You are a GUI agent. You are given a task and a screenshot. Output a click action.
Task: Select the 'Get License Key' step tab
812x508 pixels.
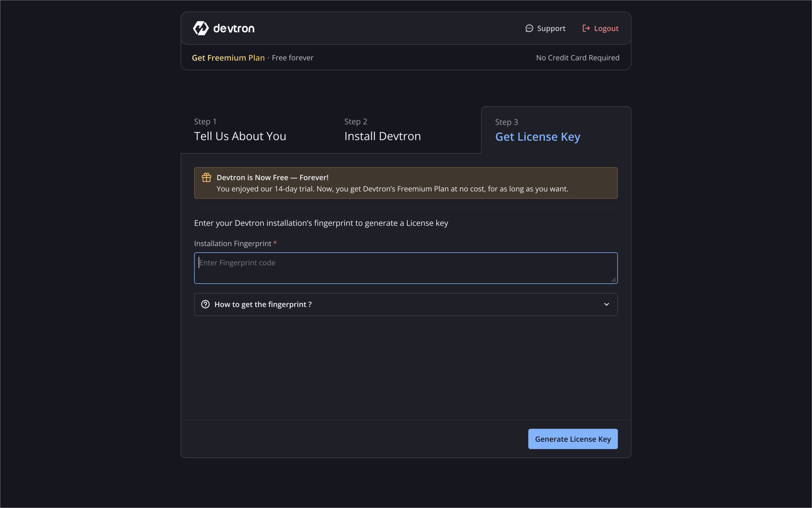[537, 136]
